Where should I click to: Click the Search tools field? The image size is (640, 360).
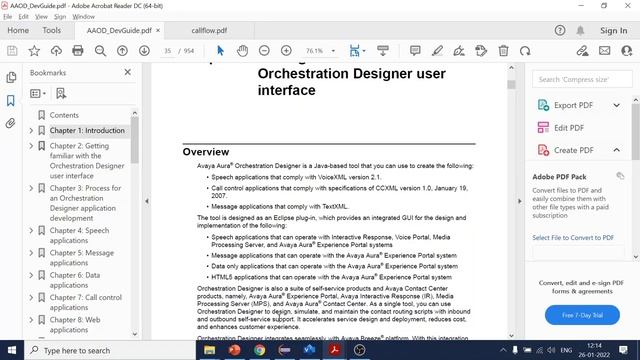pyautogui.click(x=582, y=80)
